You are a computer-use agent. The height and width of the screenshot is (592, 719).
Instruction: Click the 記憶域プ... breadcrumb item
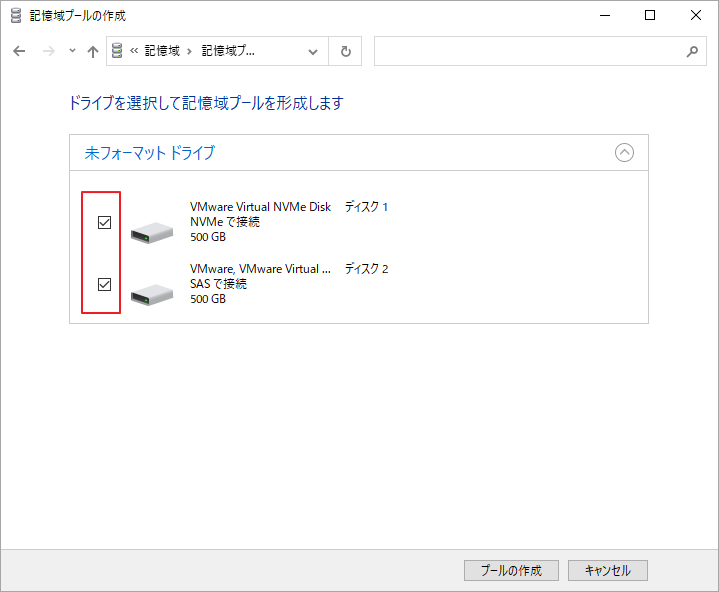(228, 52)
